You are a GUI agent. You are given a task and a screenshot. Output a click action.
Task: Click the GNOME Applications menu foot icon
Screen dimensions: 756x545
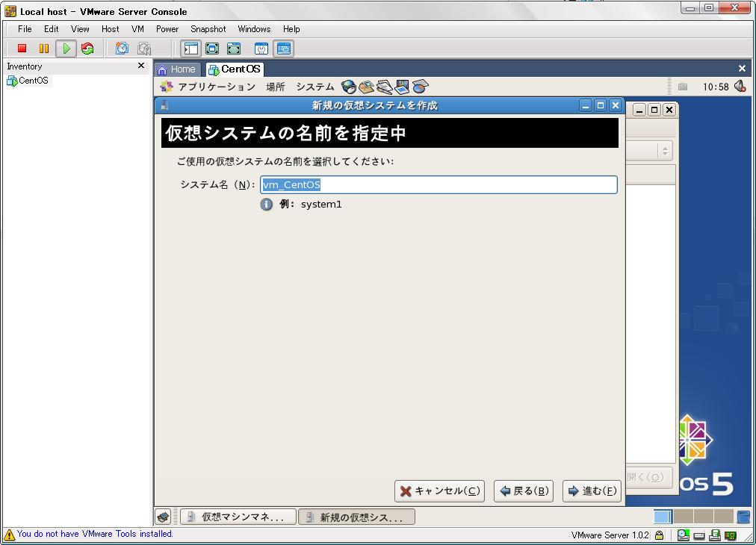pyautogui.click(x=167, y=87)
